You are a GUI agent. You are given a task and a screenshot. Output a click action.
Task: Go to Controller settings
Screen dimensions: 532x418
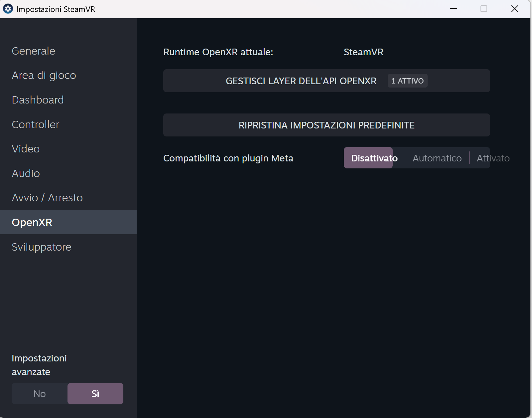(x=68, y=124)
